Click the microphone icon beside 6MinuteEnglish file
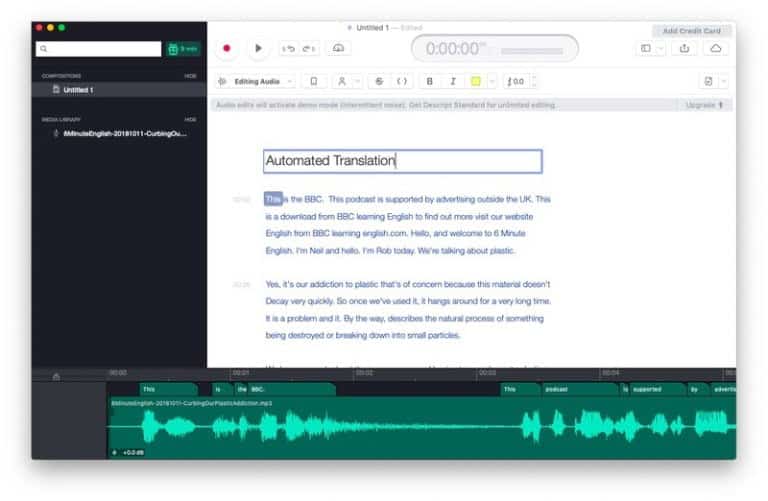This screenshot has height=501, width=768. pos(56,133)
